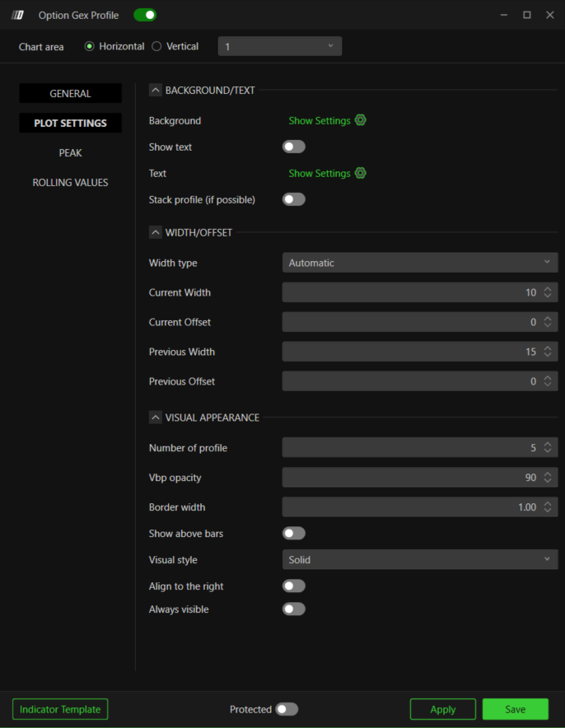
Task: Close the Option Gex Profile window
Action: click(550, 16)
